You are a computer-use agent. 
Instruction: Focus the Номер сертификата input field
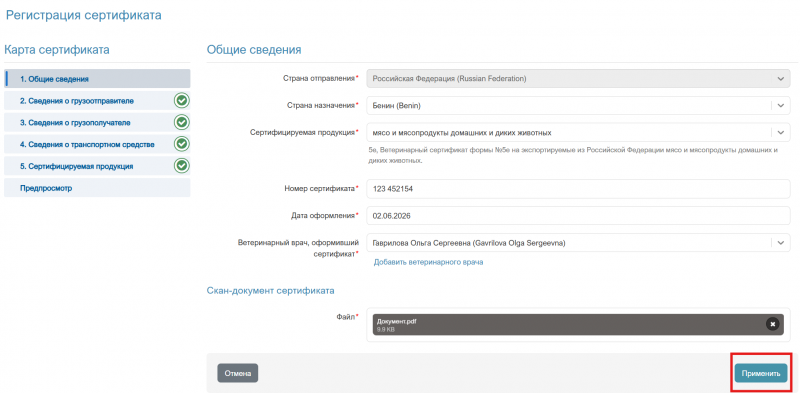(578, 189)
